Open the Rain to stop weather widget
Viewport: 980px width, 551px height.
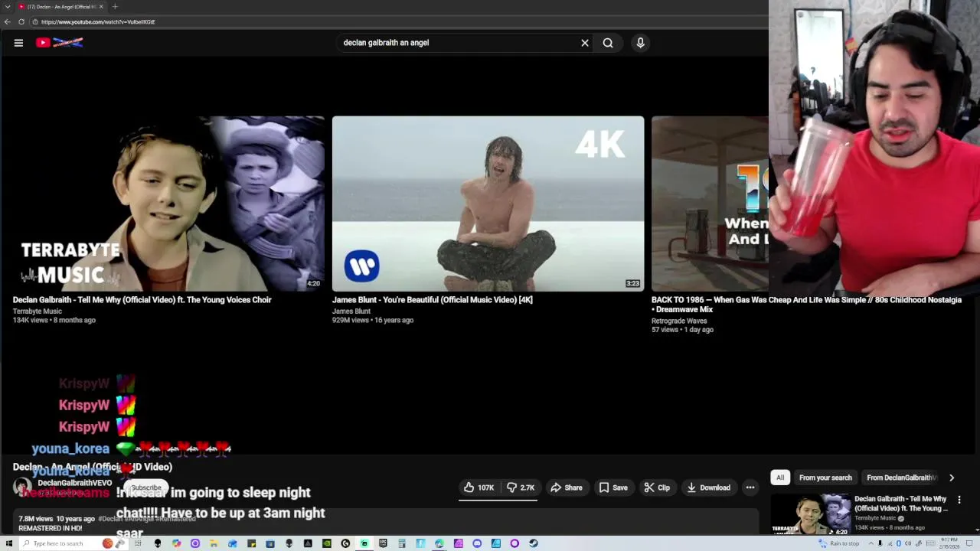(x=839, y=543)
